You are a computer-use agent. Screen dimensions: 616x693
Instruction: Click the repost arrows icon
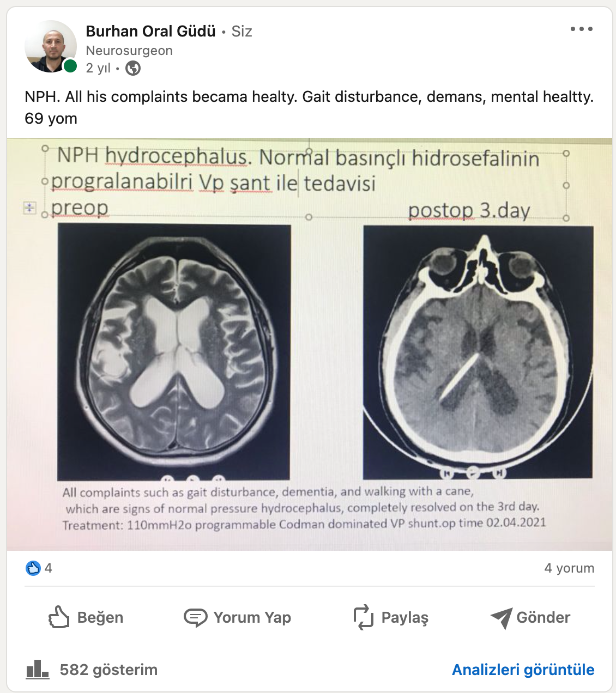(x=364, y=617)
